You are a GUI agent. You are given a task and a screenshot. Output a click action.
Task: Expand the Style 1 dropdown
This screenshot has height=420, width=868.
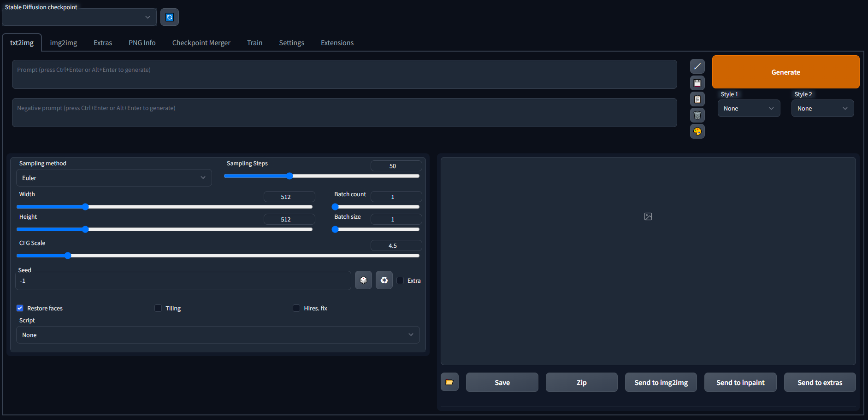(749, 109)
